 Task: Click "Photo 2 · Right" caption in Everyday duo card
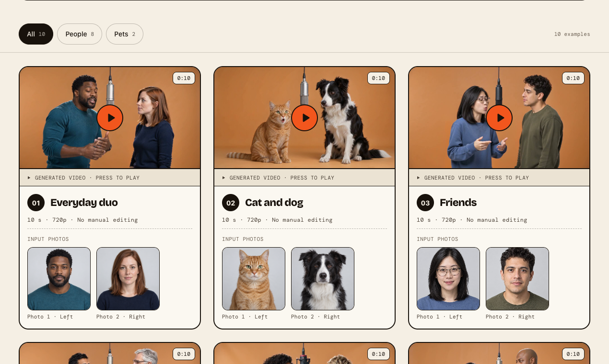pos(121,317)
